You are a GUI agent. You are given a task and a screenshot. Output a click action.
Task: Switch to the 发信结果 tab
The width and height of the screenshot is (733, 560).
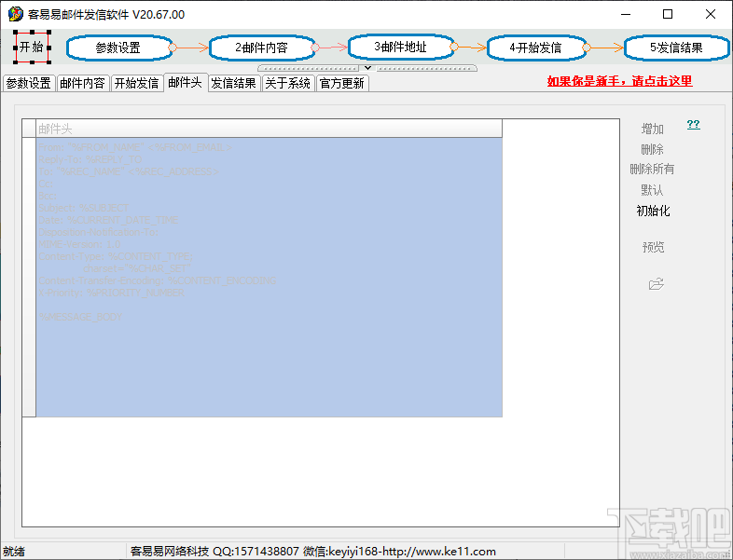234,83
